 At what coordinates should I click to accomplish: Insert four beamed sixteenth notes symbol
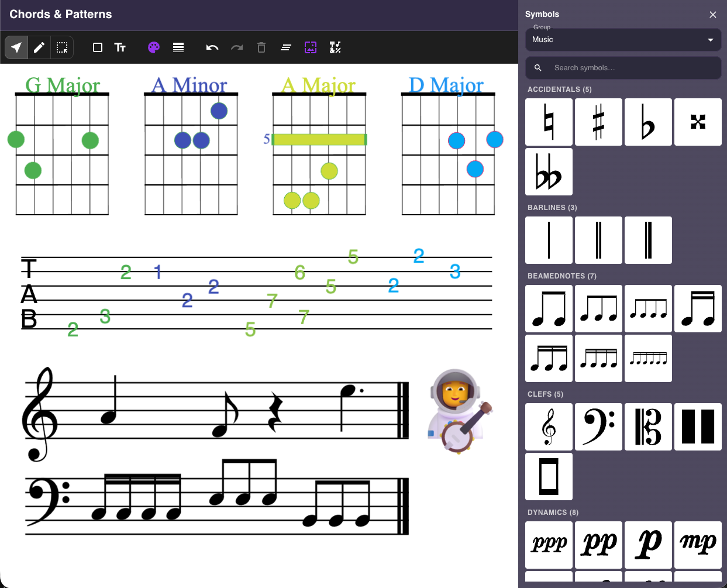[598, 358]
